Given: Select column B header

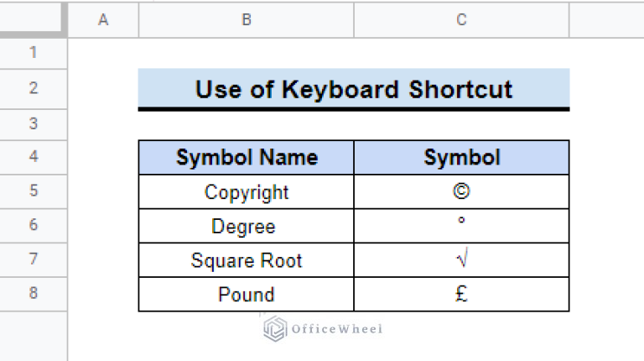Looking at the screenshot, I should (246, 20).
